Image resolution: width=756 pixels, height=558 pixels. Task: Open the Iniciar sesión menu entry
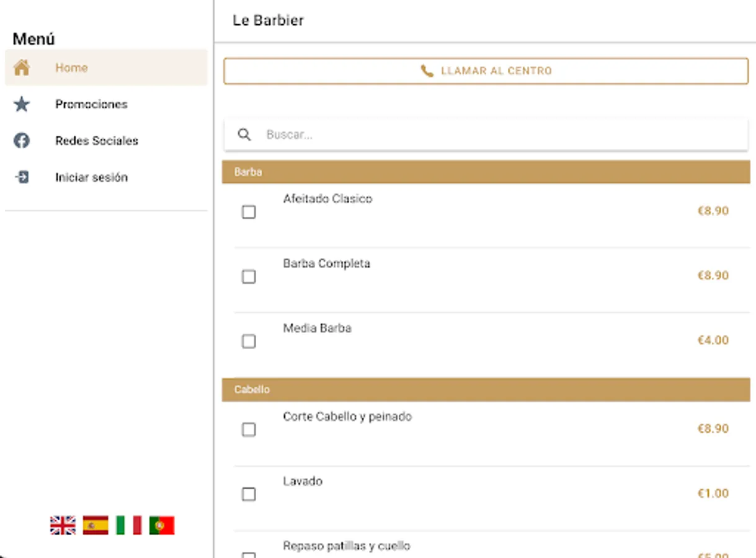click(91, 177)
